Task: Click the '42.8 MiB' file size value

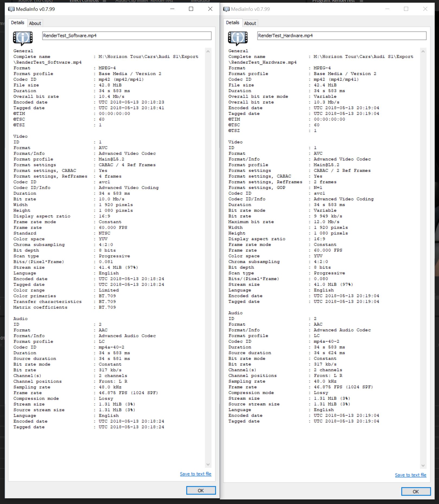Action: [110, 85]
